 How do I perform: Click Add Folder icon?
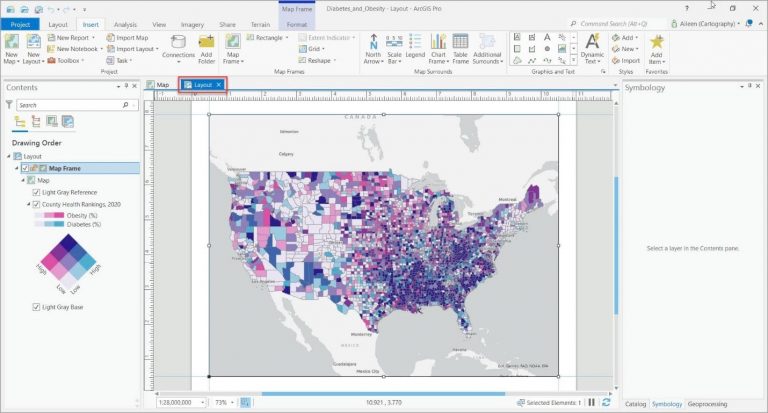206,42
